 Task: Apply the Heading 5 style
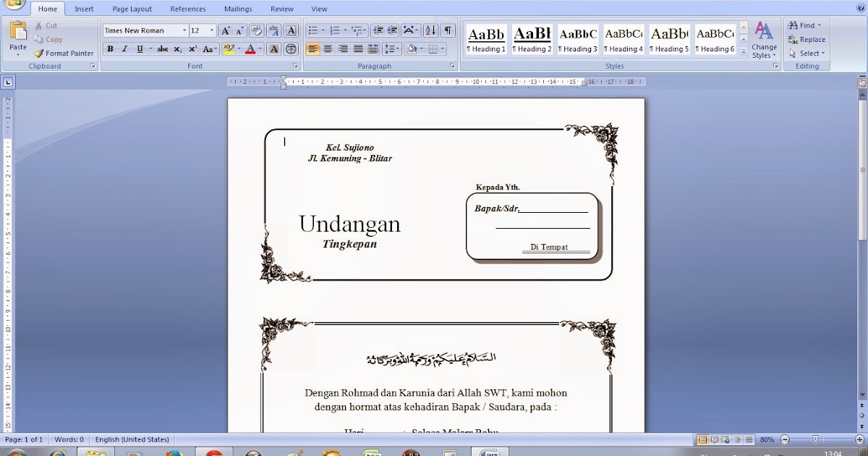pyautogui.click(x=669, y=40)
